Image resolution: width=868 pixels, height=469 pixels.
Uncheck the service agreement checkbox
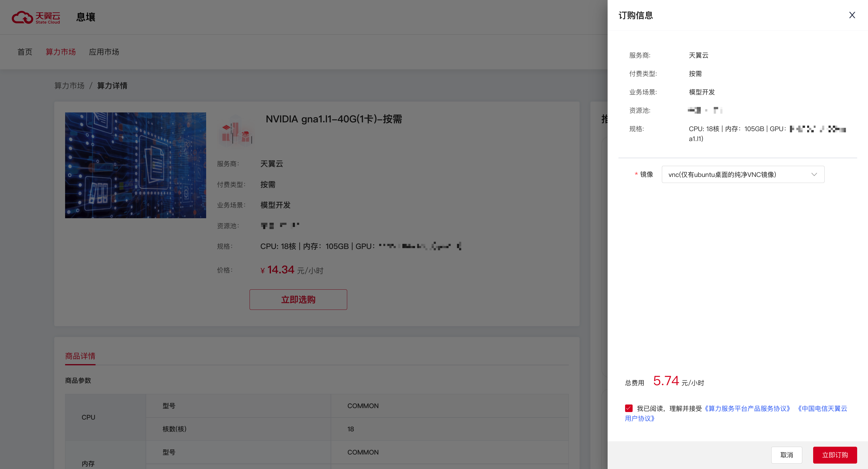point(629,408)
